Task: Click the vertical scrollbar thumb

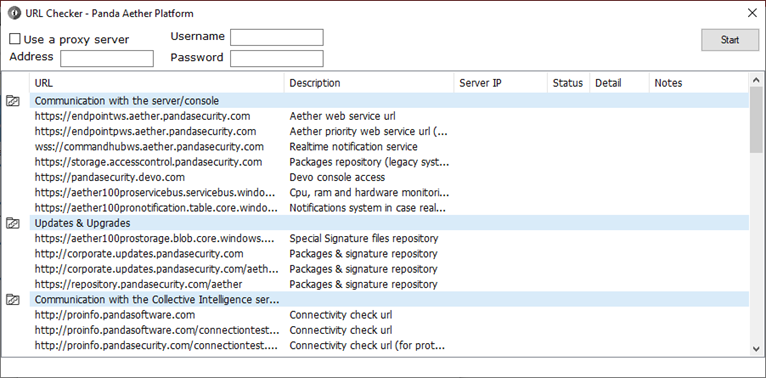Action: pos(756,120)
